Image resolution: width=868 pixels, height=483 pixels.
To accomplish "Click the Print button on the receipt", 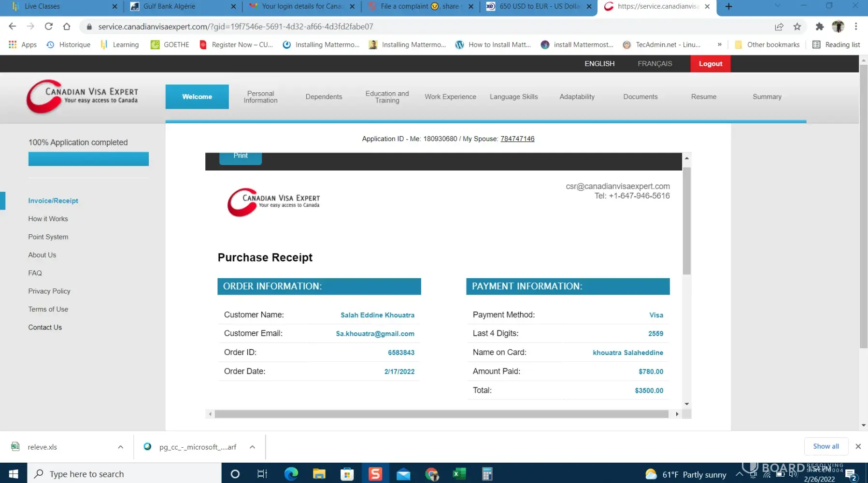I will tap(241, 157).
